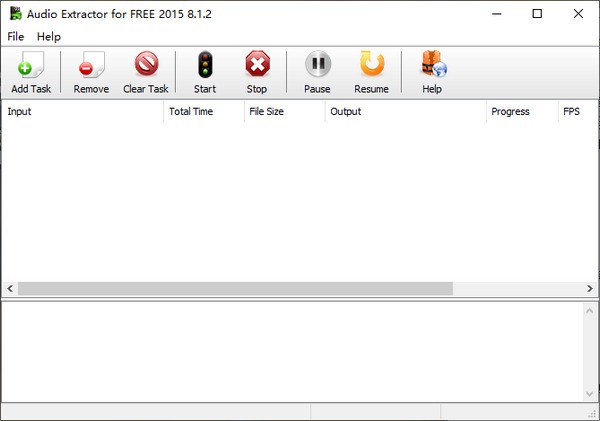Click the Progress column header
Screen dimensions: 600x421
click(x=520, y=112)
